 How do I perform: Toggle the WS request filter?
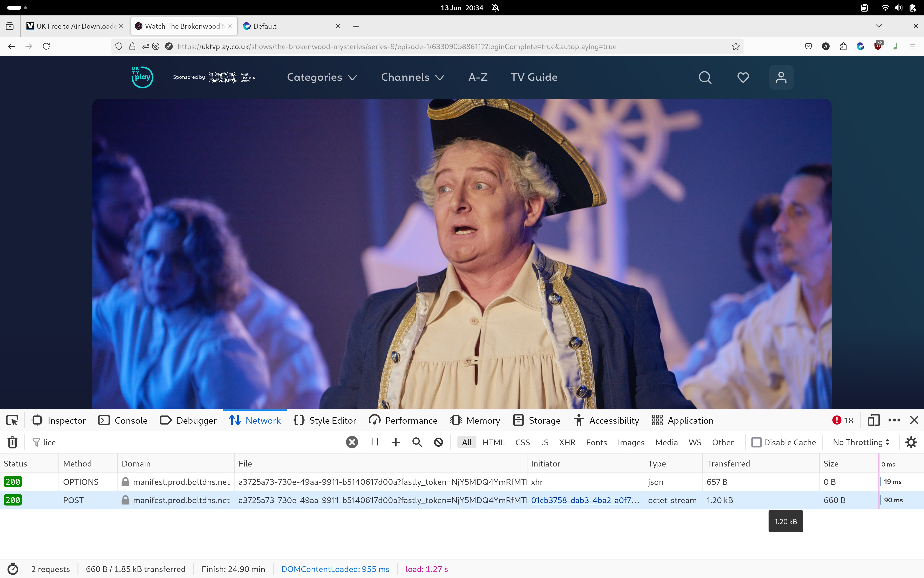click(695, 442)
